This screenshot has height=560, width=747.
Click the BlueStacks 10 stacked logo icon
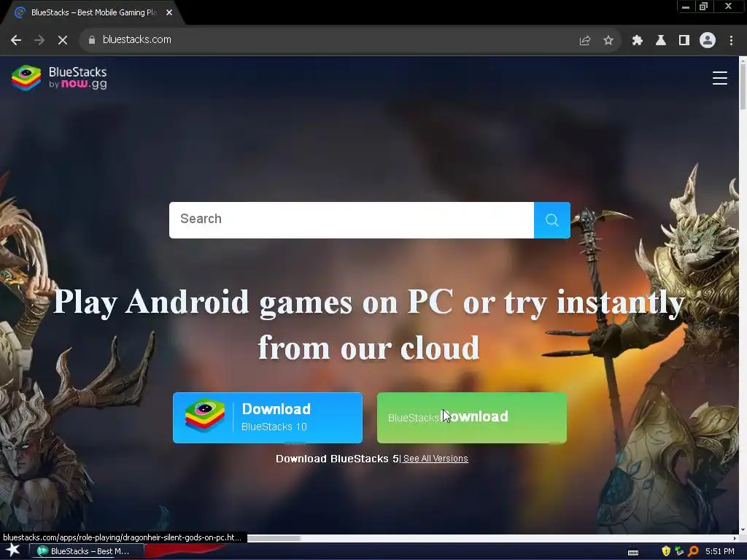[x=205, y=415]
